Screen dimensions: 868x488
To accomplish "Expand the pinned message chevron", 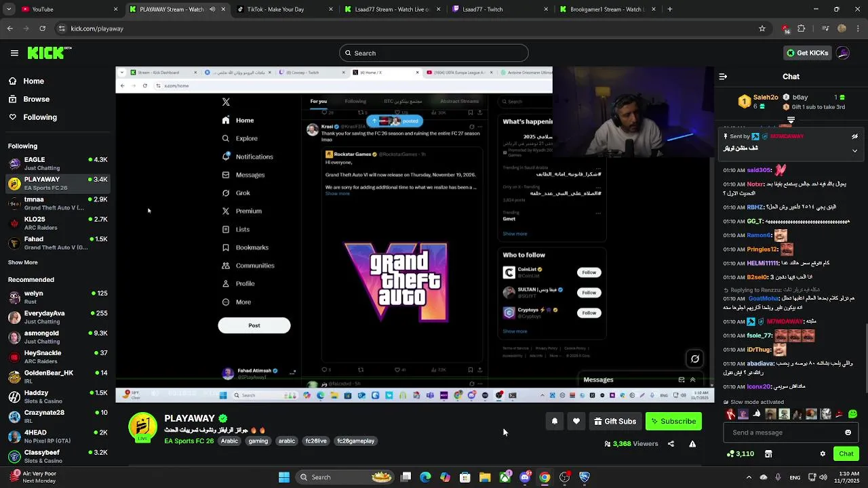I will click(x=854, y=150).
